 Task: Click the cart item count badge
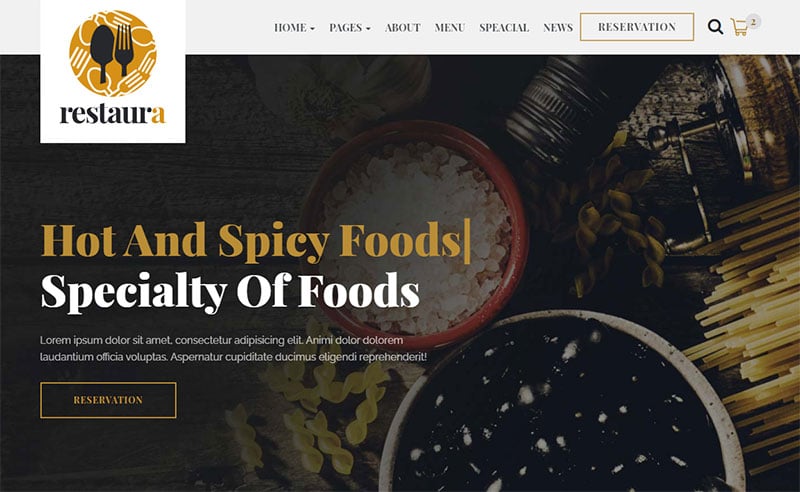tap(754, 21)
